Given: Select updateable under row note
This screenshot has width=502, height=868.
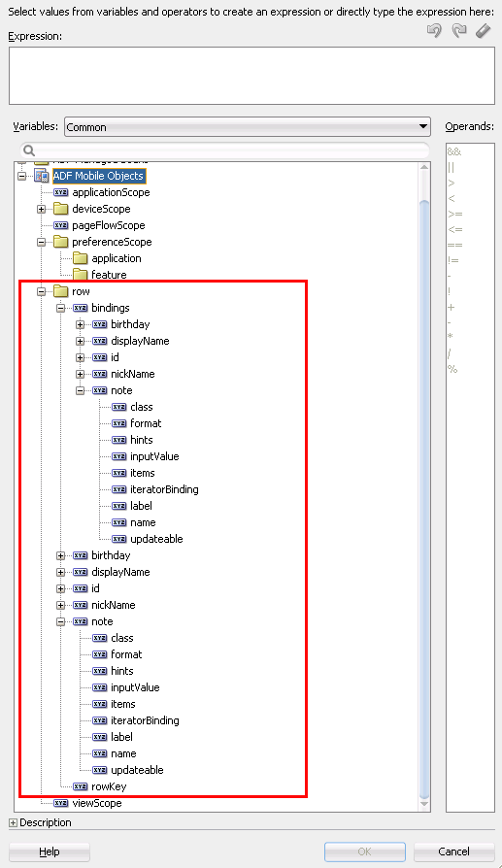Looking at the screenshot, I should tap(137, 770).
